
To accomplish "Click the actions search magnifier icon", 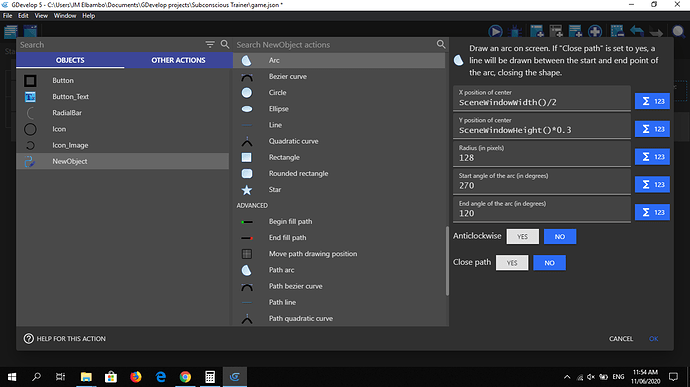I will (440, 44).
